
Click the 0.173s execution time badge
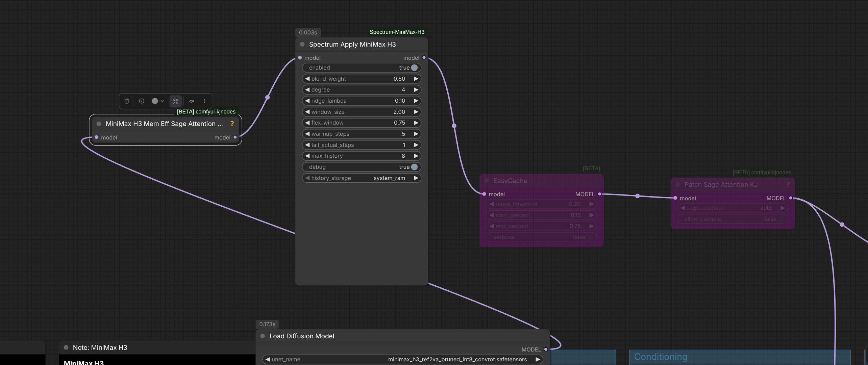pos(267,324)
